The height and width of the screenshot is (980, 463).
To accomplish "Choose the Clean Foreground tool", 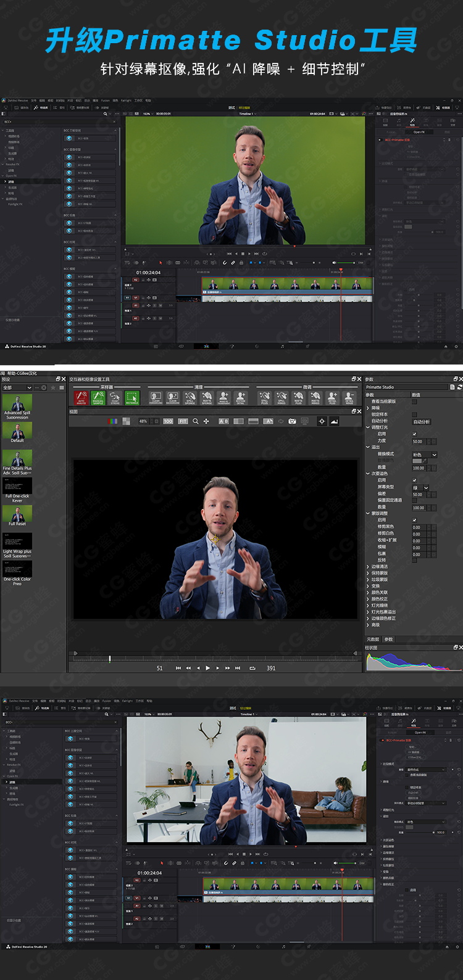I will (156, 398).
